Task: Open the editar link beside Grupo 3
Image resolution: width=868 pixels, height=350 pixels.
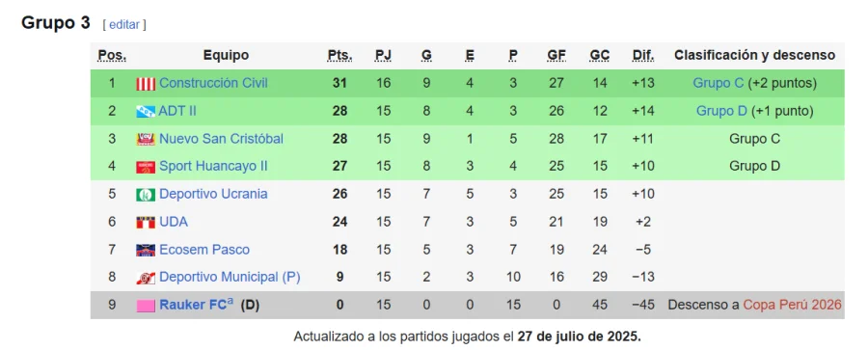Action: pos(124,24)
